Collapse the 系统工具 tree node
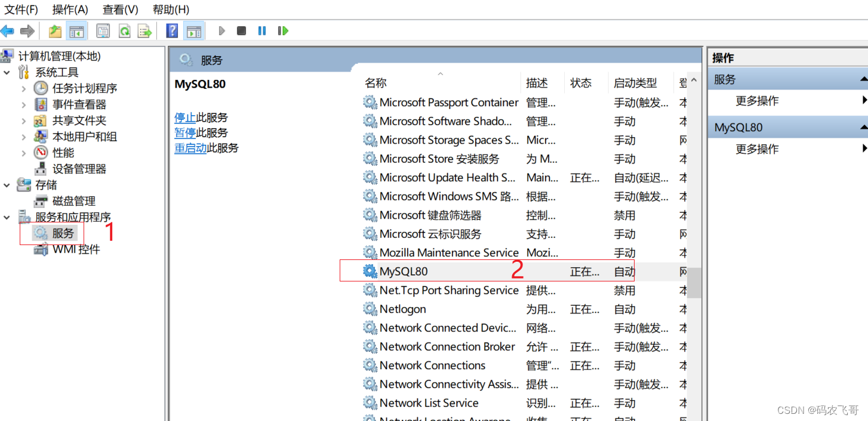This screenshot has width=868, height=421. coord(7,72)
